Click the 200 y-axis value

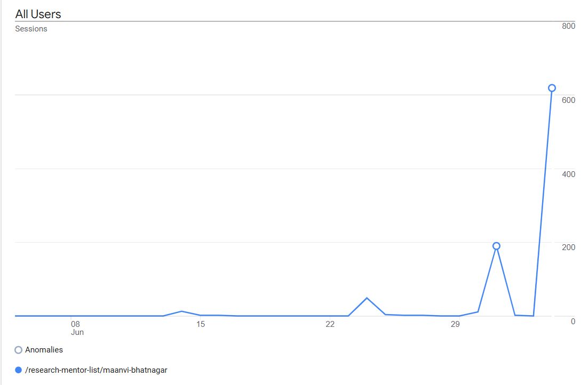568,247
